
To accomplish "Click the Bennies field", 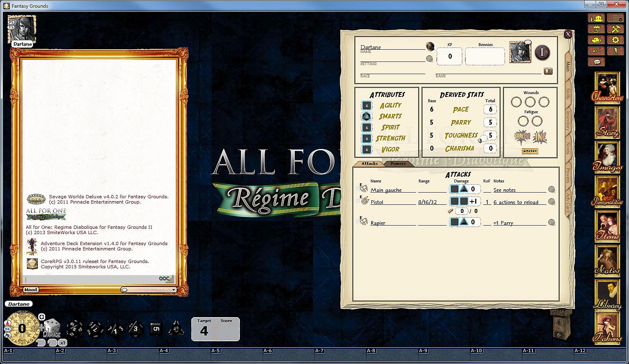I will (485, 56).
